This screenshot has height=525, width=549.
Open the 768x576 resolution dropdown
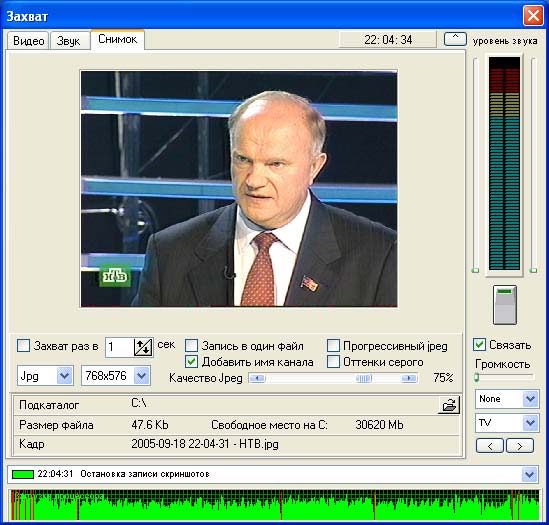click(x=142, y=376)
